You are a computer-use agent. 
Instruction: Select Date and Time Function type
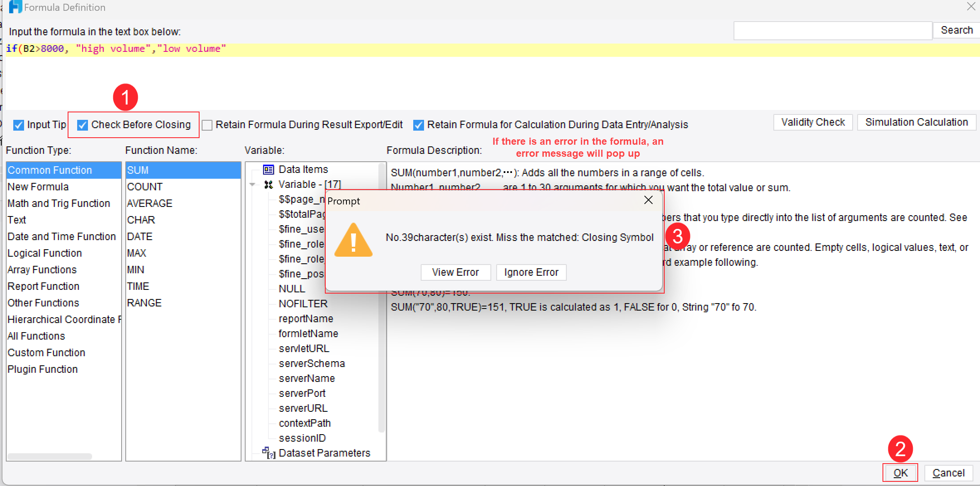click(63, 237)
